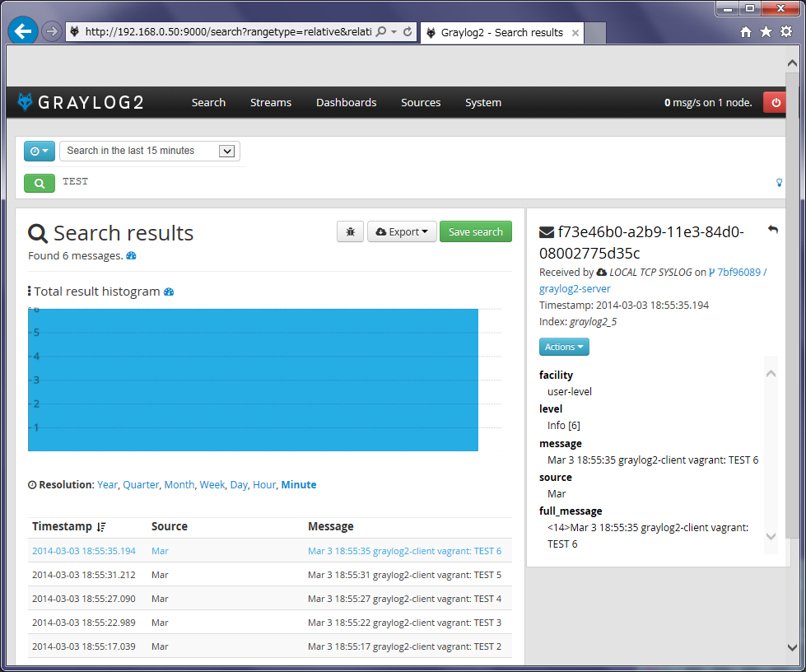Image resolution: width=806 pixels, height=672 pixels.
Task: Set histogram resolution to Day
Action: pos(239,485)
